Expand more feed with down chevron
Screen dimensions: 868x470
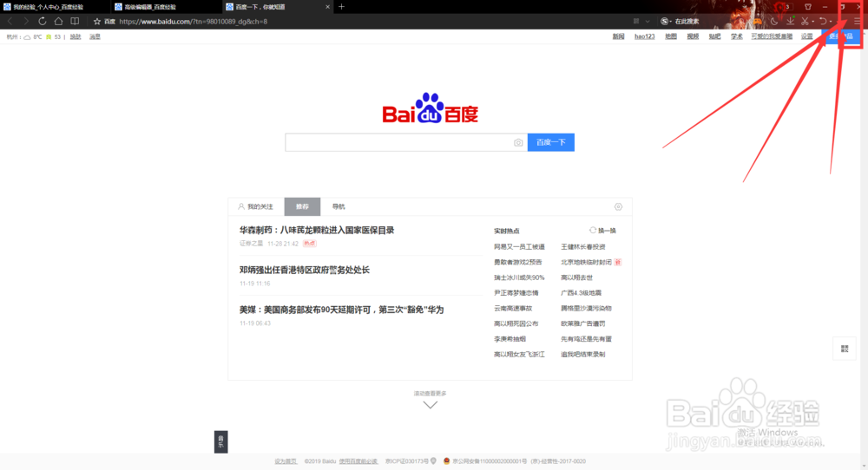pyautogui.click(x=431, y=405)
